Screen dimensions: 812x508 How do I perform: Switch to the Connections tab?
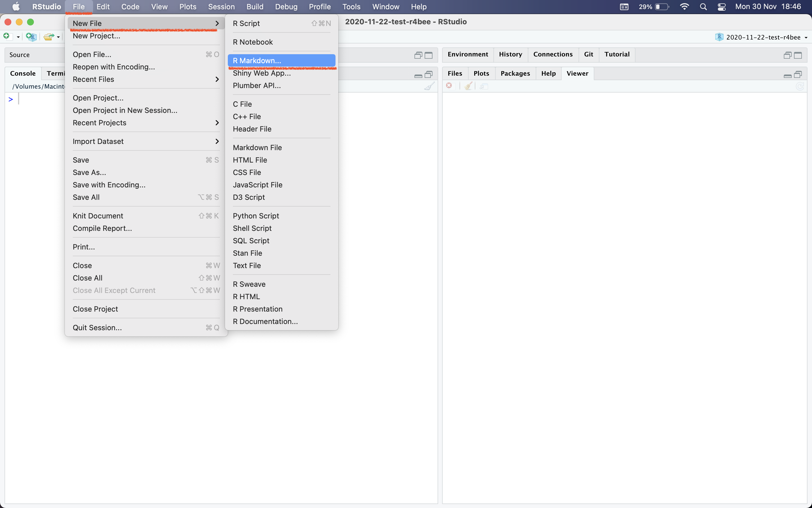click(x=553, y=54)
